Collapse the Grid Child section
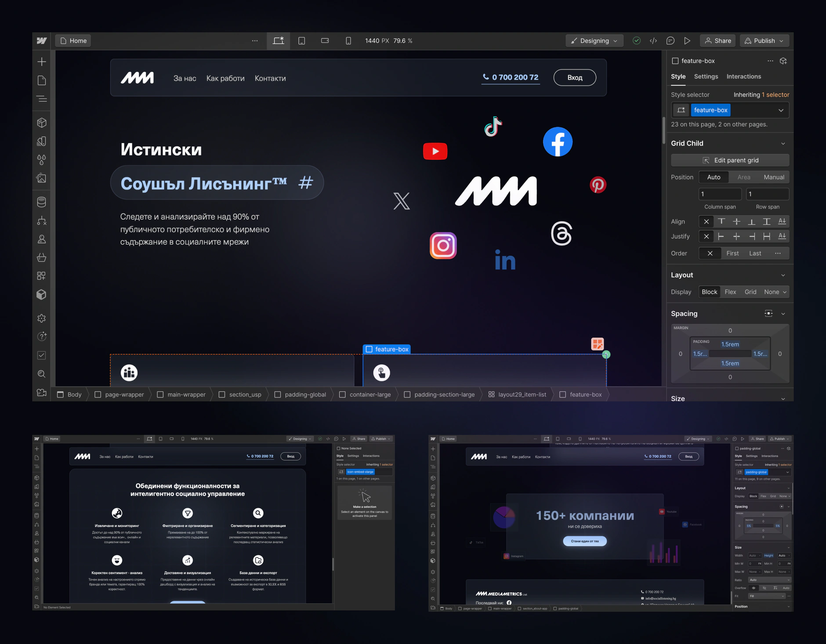 tap(783, 144)
